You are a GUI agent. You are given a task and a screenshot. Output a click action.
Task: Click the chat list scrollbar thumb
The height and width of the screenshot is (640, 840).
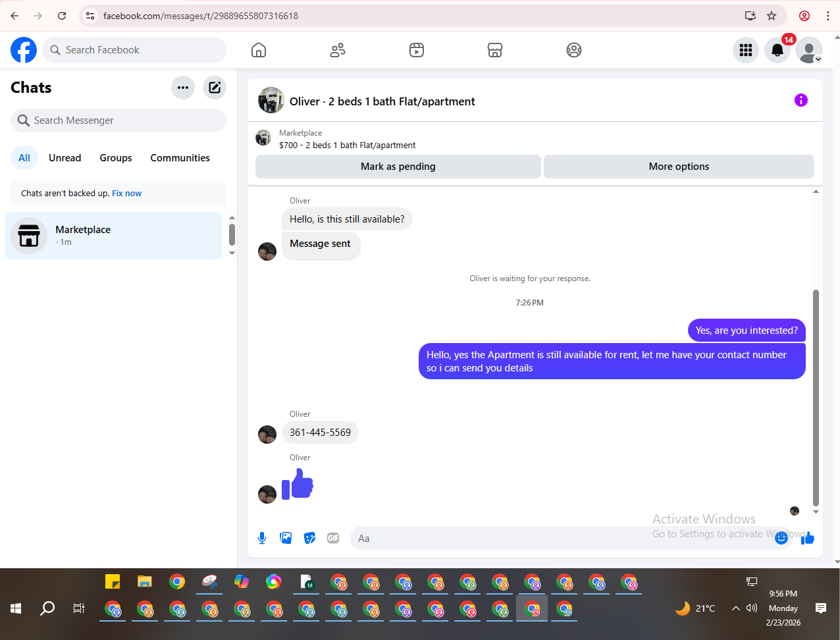coord(232,234)
